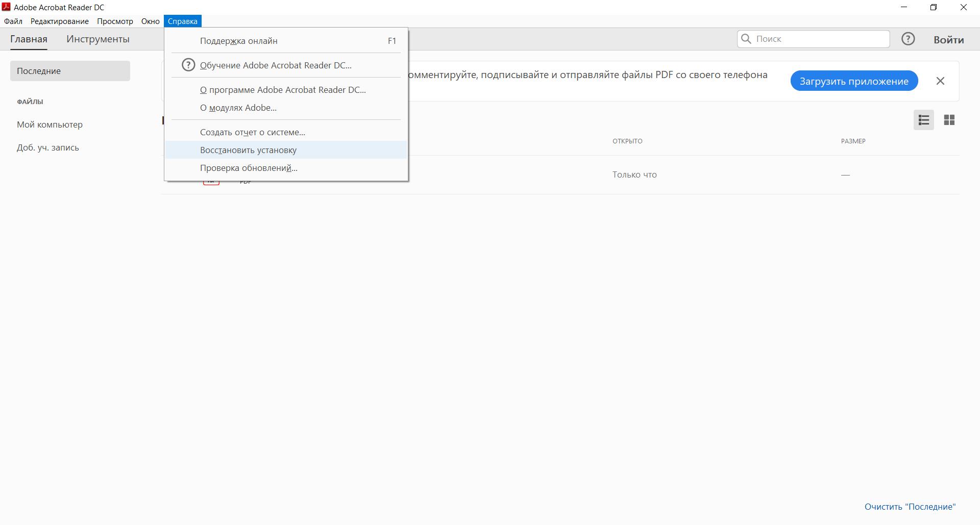The image size is (980, 525).
Task: Open the Файл menu
Action: click(x=13, y=21)
